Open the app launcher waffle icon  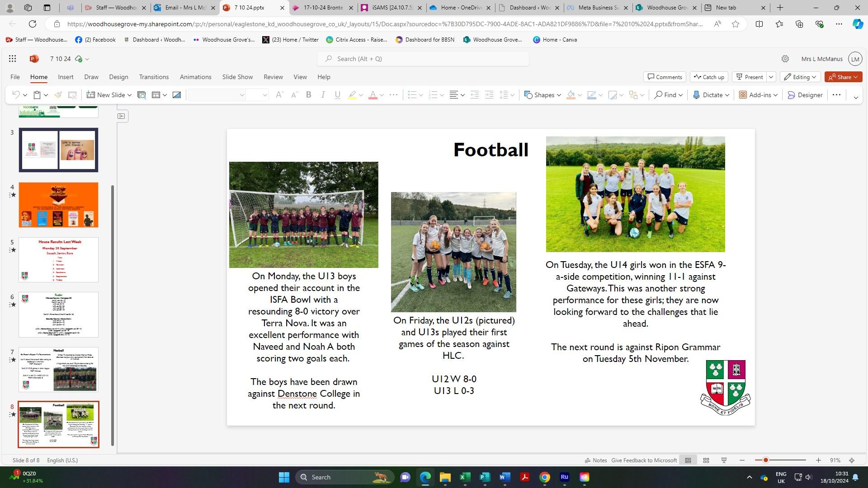pyautogui.click(x=12, y=59)
